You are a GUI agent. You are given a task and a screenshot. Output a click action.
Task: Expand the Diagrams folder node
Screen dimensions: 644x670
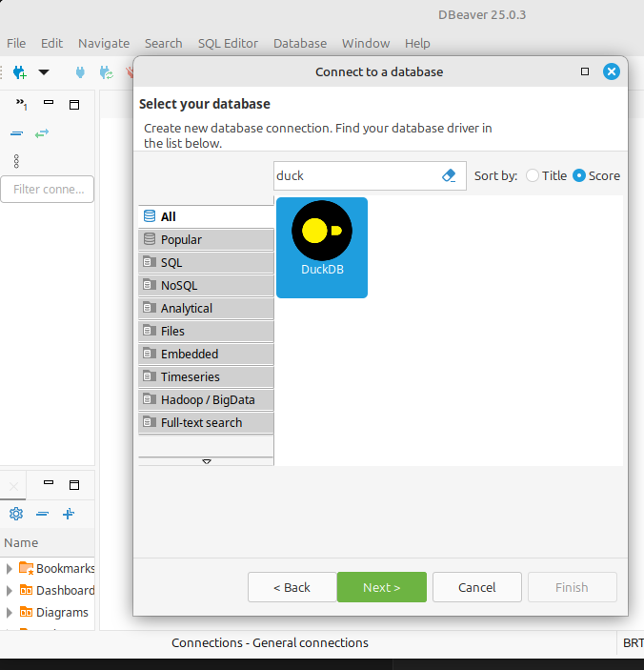point(10,613)
